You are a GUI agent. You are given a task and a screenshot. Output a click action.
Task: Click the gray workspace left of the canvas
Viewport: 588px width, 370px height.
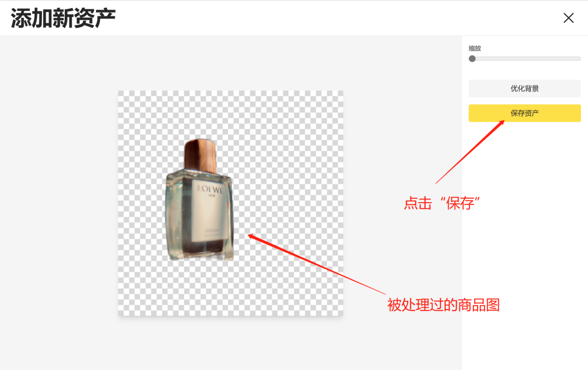(x=59, y=203)
